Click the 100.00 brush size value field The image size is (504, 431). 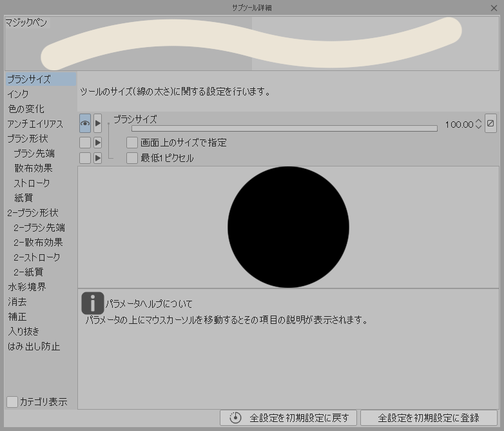coord(459,125)
